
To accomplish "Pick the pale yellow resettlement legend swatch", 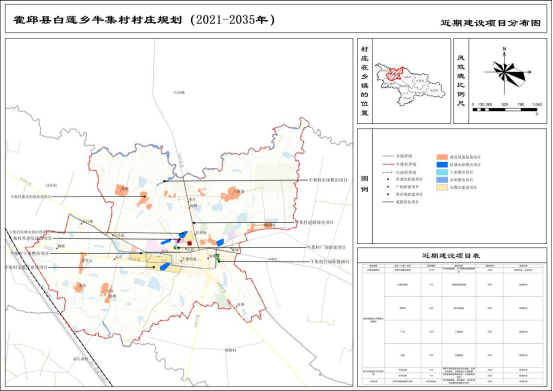I will 442,187.
